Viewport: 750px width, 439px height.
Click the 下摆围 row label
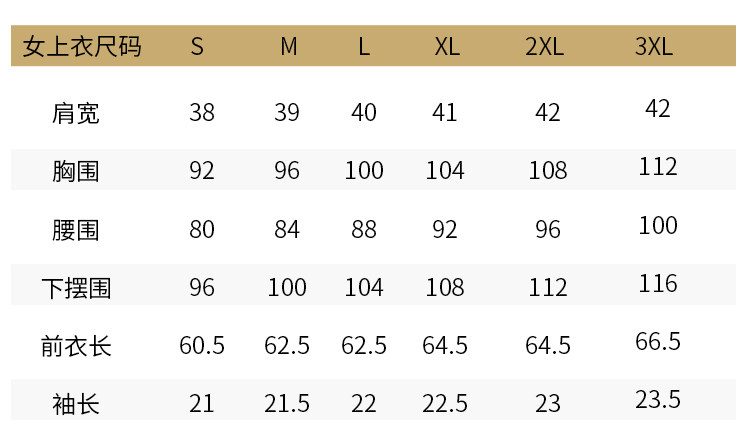click(x=76, y=288)
